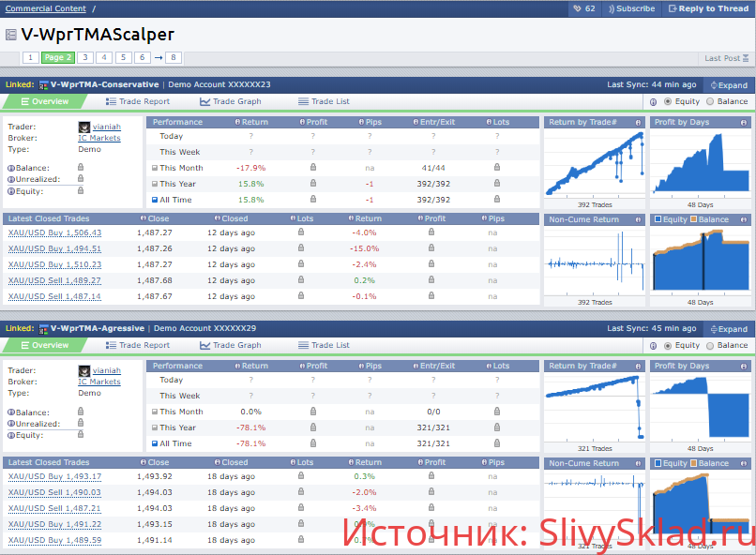Screen dimensions: 756x555
Task: Select Balance radio in Agressive panel
Action: (x=710, y=345)
